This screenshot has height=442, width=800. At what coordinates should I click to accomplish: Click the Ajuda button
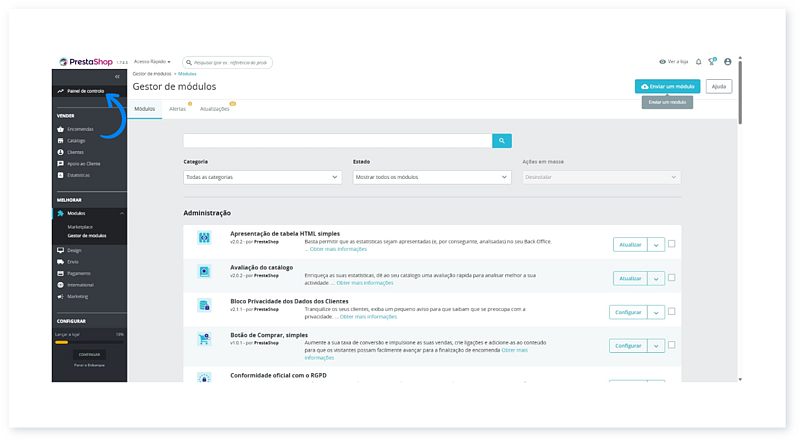point(718,86)
